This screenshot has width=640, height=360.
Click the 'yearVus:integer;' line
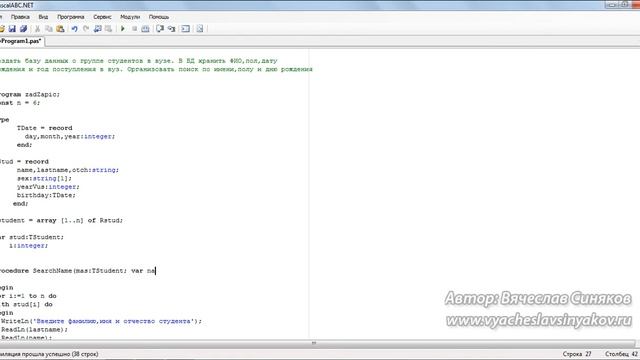(48, 187)
